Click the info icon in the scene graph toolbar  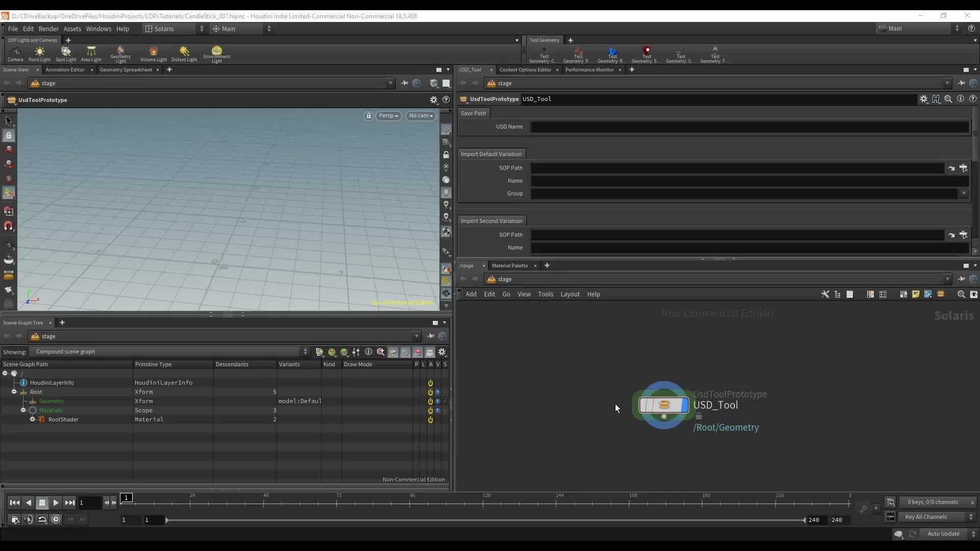369,352
